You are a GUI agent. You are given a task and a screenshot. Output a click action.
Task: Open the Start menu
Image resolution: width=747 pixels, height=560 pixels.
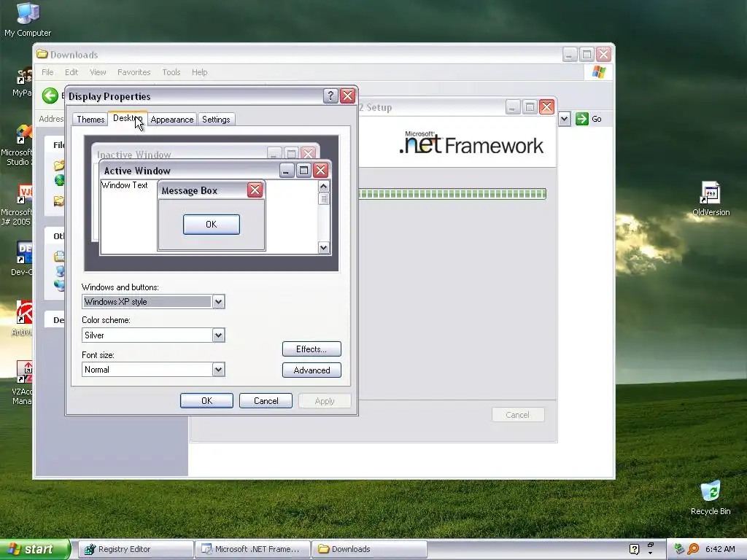[35, 549]
